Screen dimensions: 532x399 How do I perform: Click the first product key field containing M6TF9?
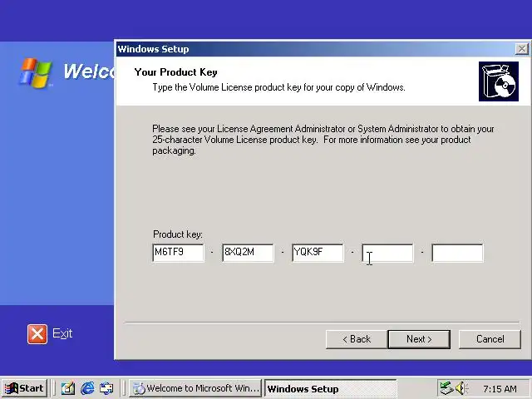click(x=179, y=253)
